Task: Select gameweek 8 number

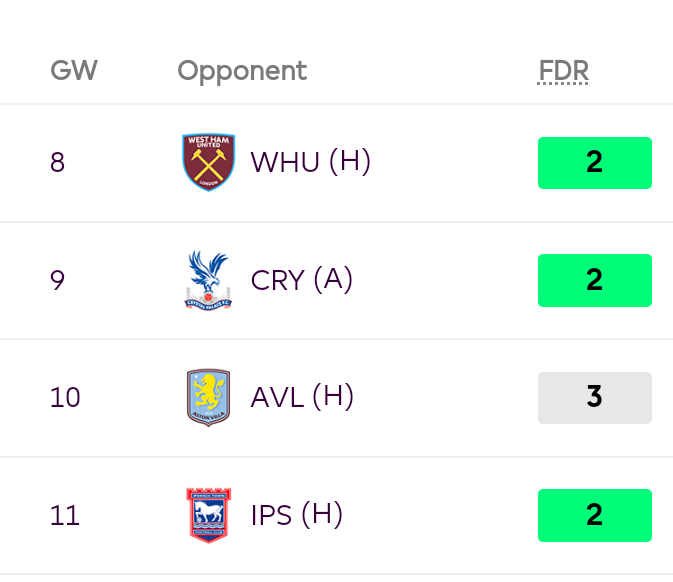Action: click(58, 162)
